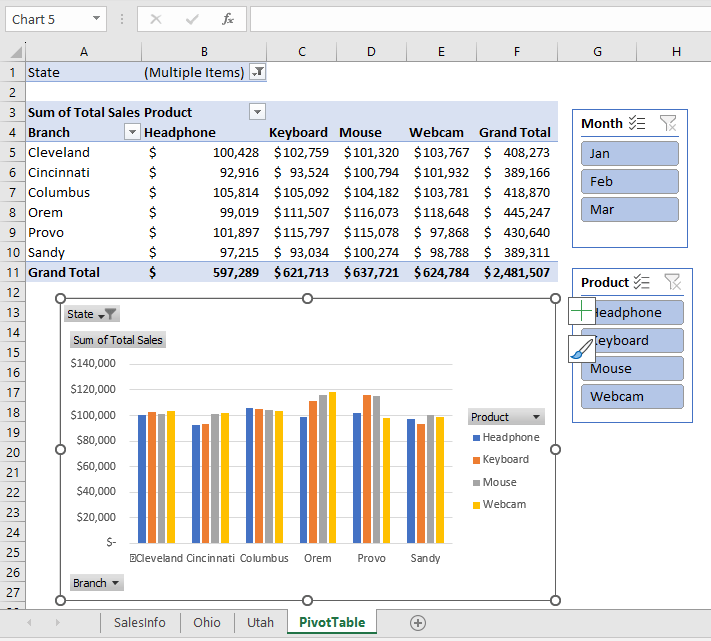
Task: Open Chart Styles paintbrush button
Action: pyautogui.click(x=582, y=348)
